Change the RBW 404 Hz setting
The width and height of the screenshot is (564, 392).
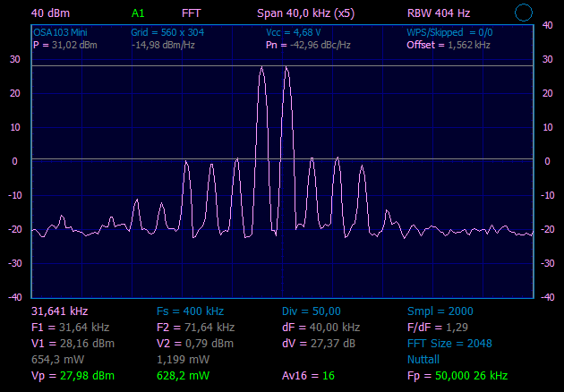pos(438,13)
